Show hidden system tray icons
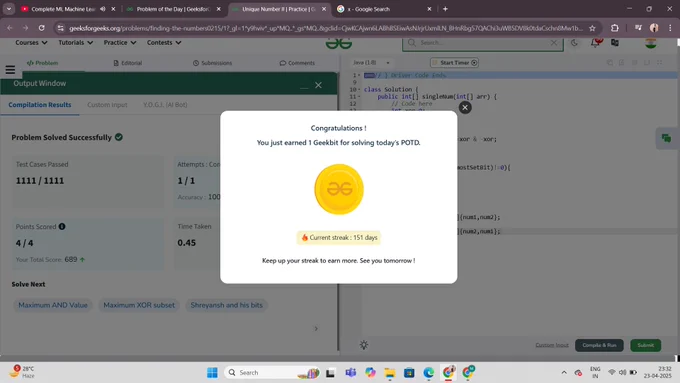Viewport: 680px width, 383px height. click(564, 373)
